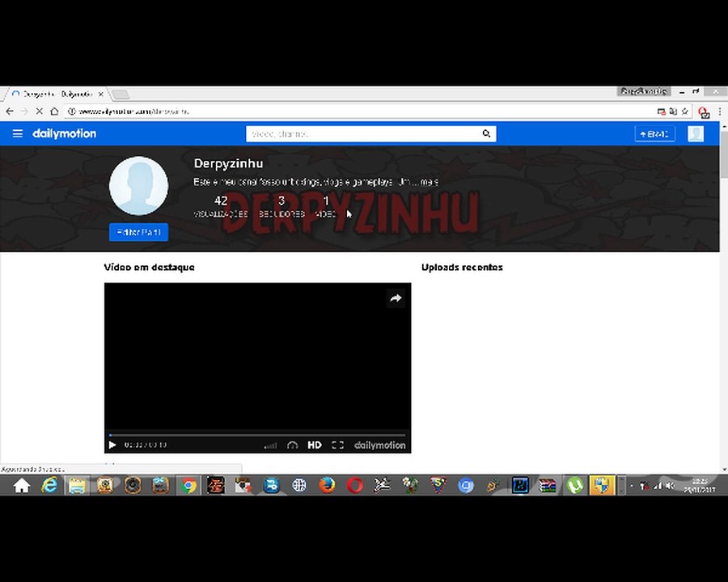
Task: Open the WinRAR icon on the taskbar
Action: (x=548, y=486)
